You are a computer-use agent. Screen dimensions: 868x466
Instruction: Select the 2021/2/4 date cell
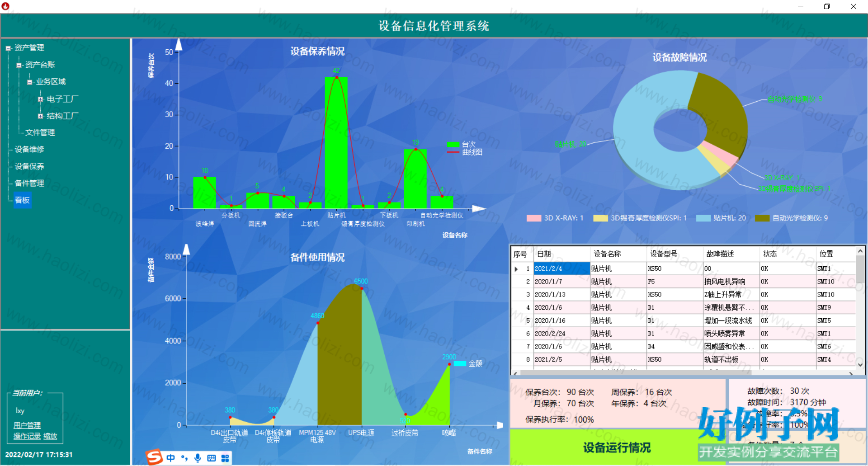coord(562,268)
